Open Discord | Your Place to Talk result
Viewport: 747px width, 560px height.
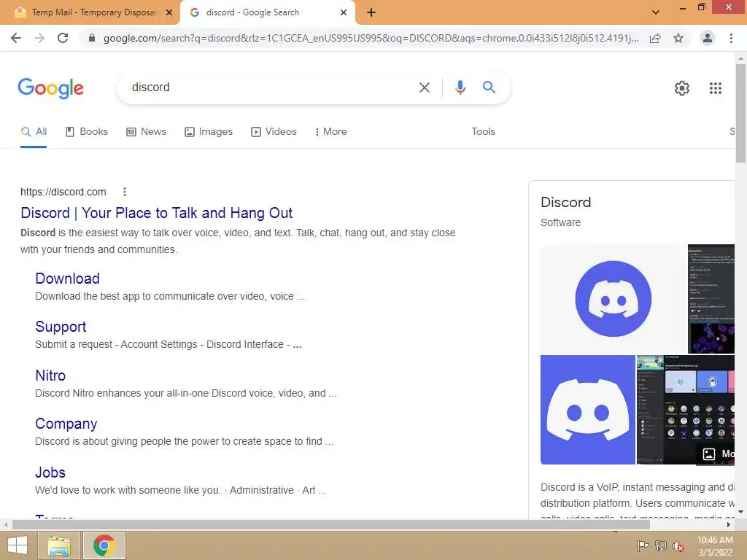pyautogui.click(x=156, y=213)
